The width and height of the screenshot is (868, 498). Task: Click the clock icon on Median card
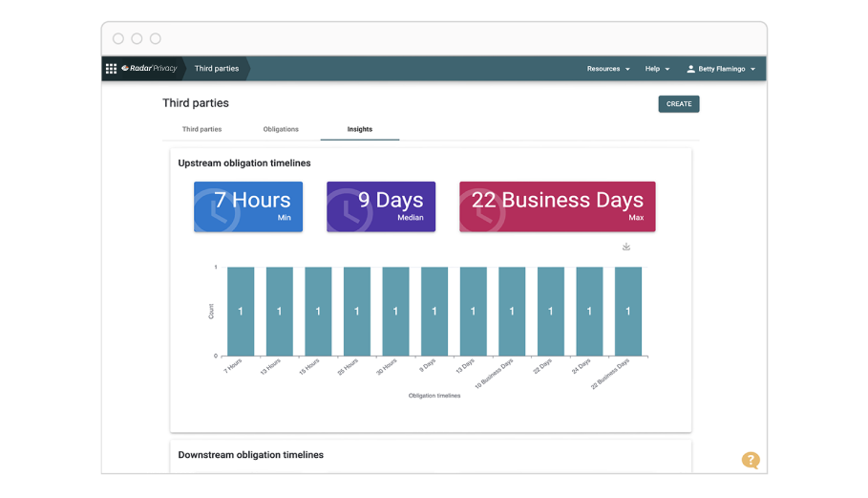tap(349, 211)
